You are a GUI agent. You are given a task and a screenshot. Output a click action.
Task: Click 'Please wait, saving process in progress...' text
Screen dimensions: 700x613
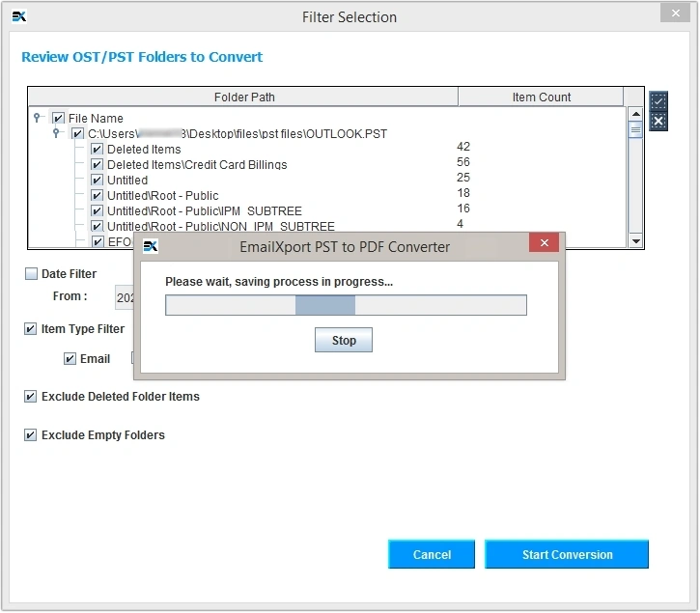pyautogui.click(x=279, y=282)
